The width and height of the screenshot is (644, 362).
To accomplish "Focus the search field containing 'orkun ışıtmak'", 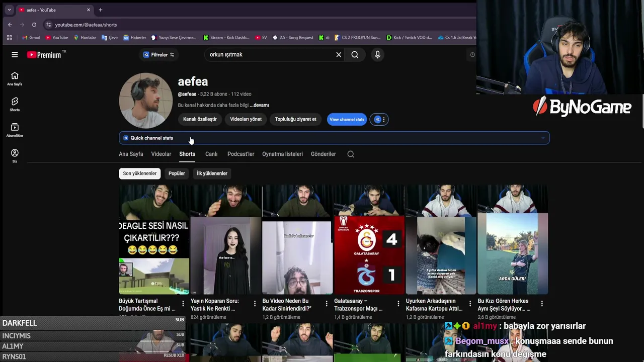I will 269,55.
